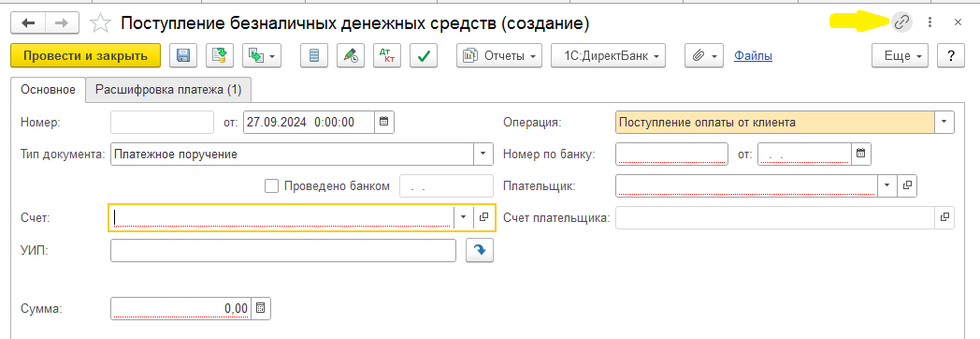Click the green checkmark toolbar icon

tap(424, 55)
